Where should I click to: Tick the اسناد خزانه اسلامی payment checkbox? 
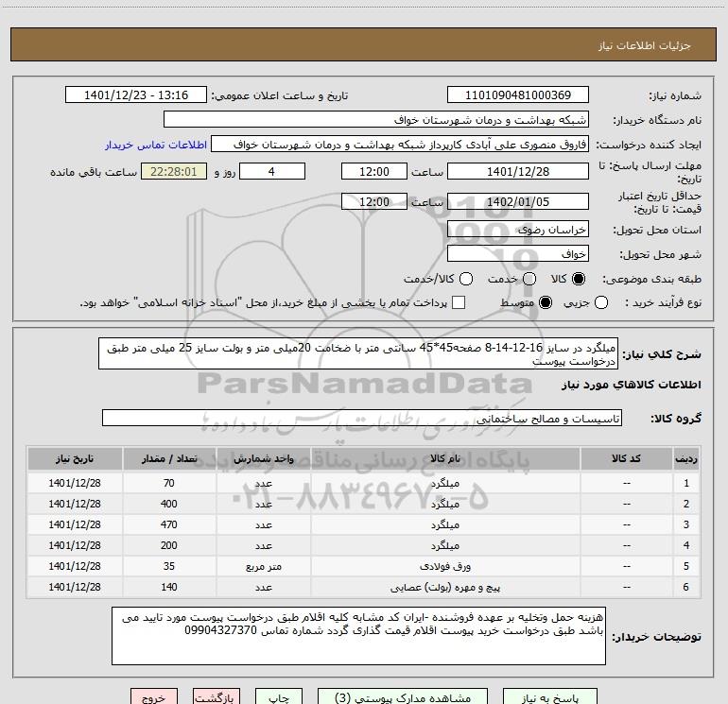(459, 302)
